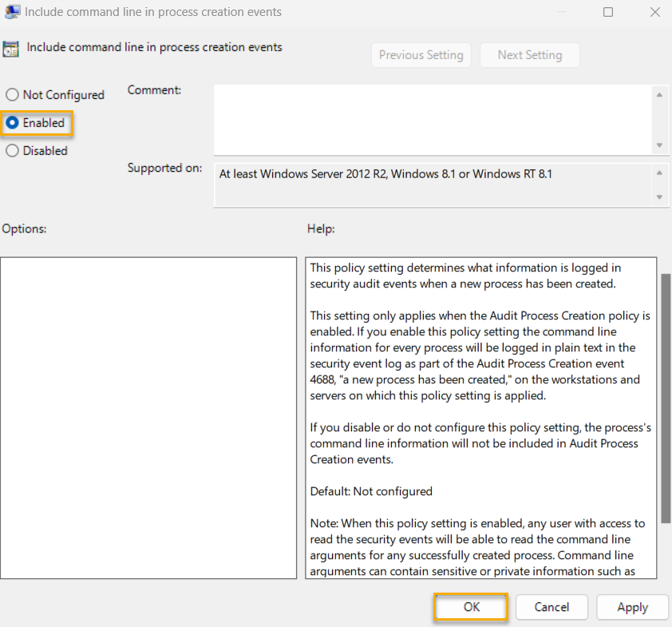Screen dimensions: 672x627
Task: Click the policy setting icon beside the heading
Action: (x=13, y=48)
